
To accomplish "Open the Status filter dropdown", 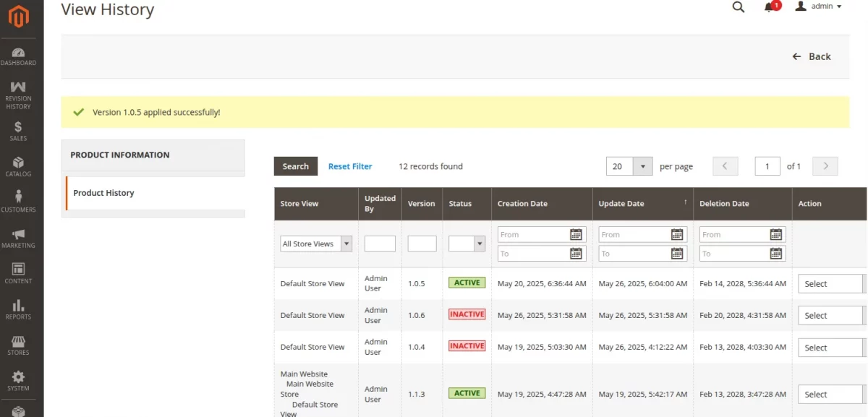I will [467, 244].
